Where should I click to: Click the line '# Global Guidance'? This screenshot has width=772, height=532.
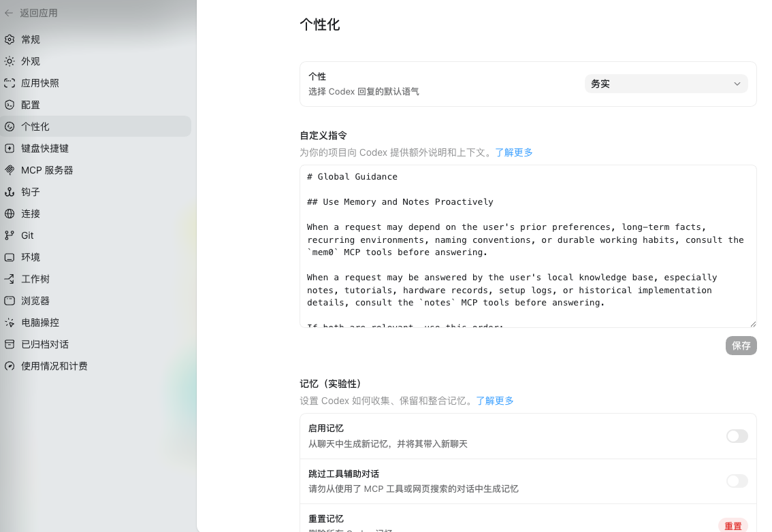pos(352,177)
